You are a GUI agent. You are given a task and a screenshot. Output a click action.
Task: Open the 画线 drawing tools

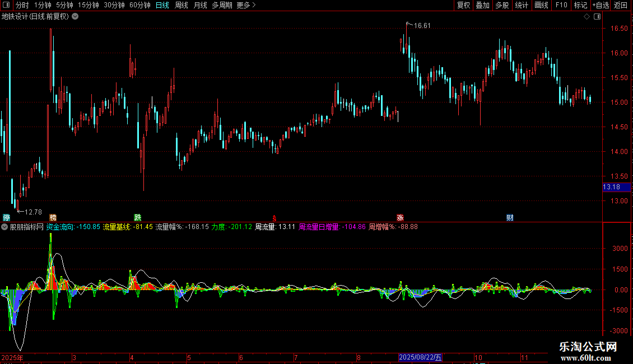point(541,5)
